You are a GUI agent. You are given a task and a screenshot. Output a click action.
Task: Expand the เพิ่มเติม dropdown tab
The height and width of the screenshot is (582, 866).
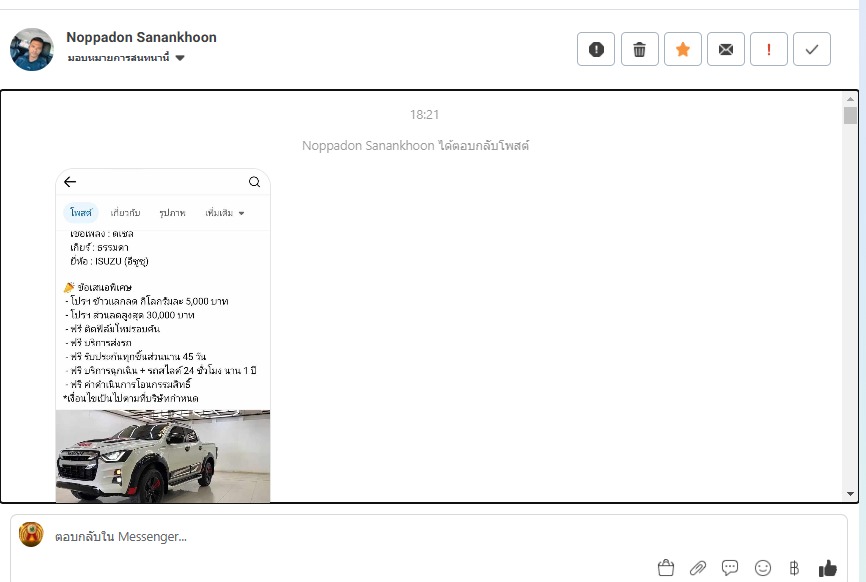(225, 213)
